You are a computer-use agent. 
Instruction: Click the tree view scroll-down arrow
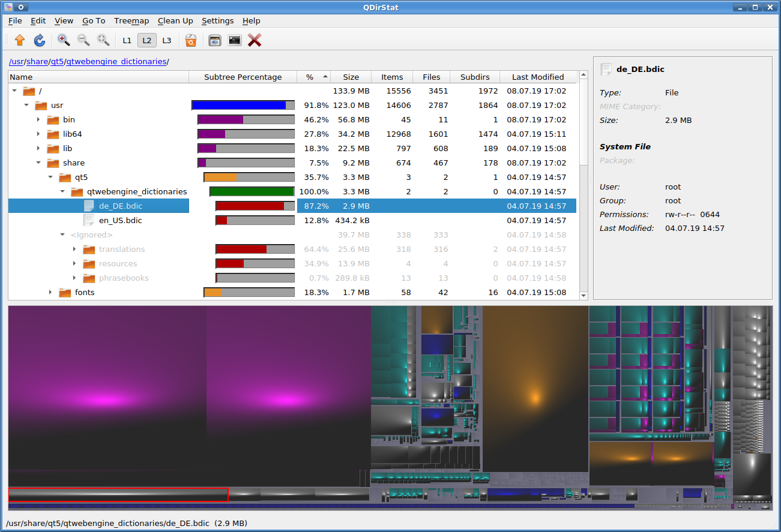click(583, 295)
